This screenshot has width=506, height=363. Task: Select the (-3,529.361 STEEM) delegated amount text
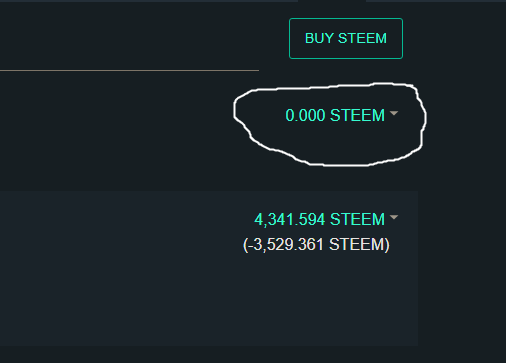pyautogui.click(x=316, y=245)
